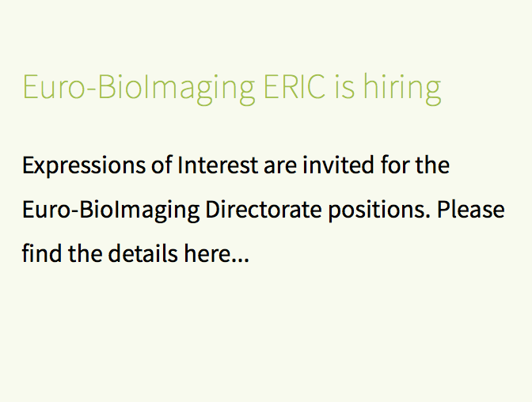Open the 'Euro-BioImaging ERIC is hiring' heading

232,89
